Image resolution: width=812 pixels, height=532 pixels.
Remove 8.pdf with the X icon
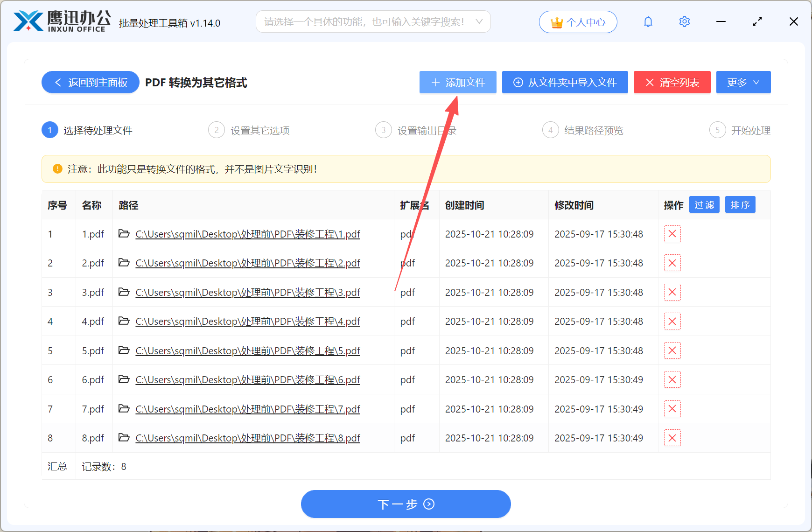click(672, 438)
